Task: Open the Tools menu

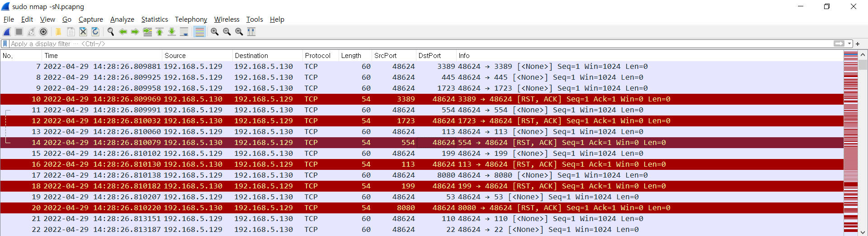Action: click(255, 19)
